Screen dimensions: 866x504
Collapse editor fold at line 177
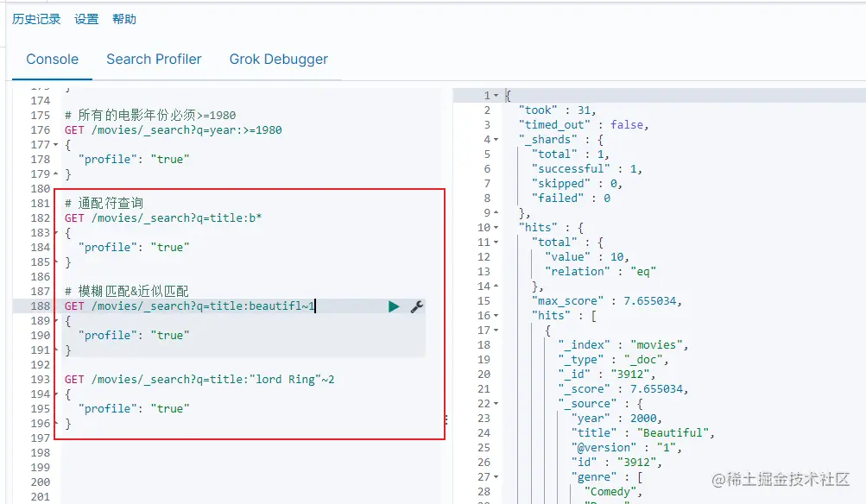(x=56, y=145)
